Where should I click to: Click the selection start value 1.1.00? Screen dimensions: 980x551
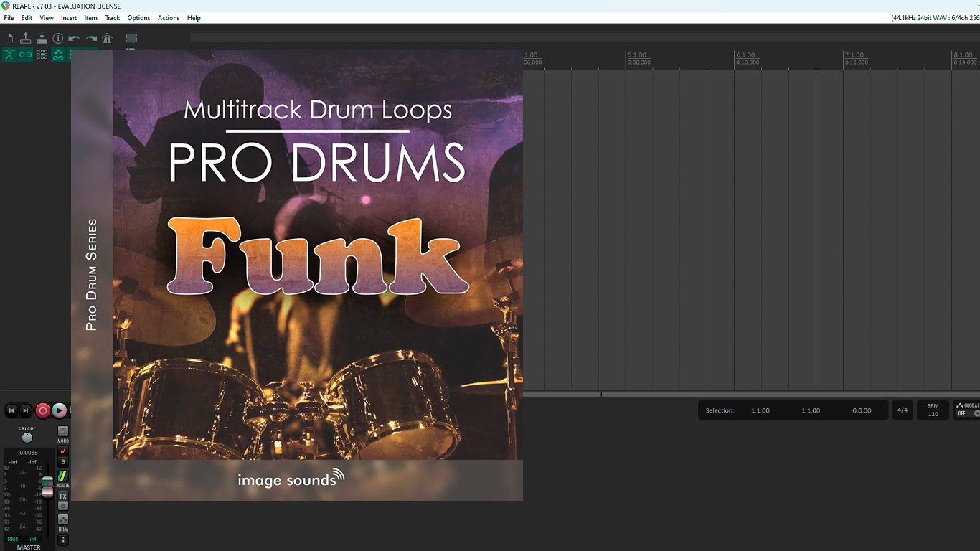coord(760,410)
